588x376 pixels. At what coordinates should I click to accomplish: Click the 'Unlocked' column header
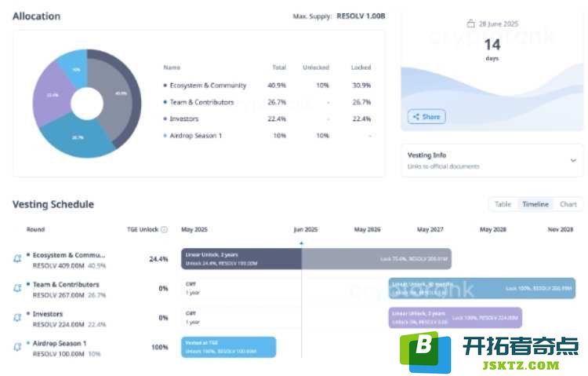pyautogui.click(x=316, y=68)
